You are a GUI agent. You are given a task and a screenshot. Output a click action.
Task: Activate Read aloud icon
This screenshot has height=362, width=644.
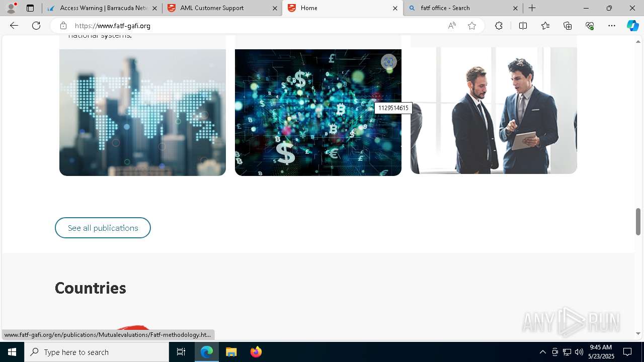[452, 26]
